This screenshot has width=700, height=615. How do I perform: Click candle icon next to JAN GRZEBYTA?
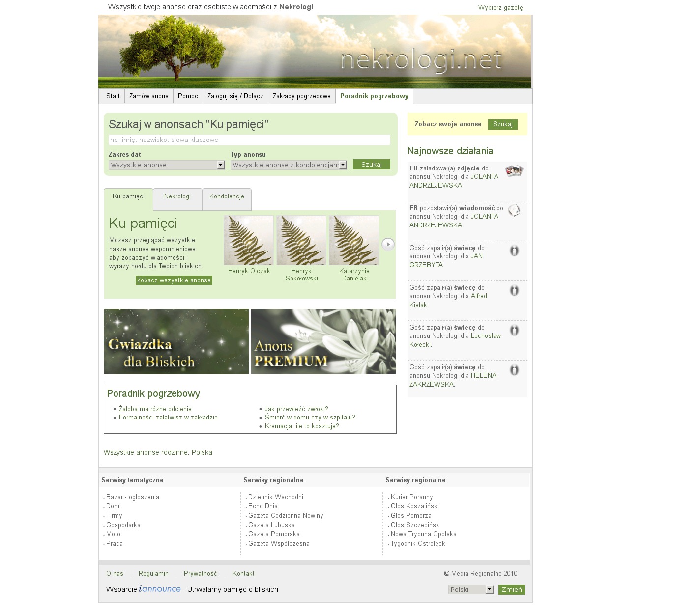tap(514, 251)
